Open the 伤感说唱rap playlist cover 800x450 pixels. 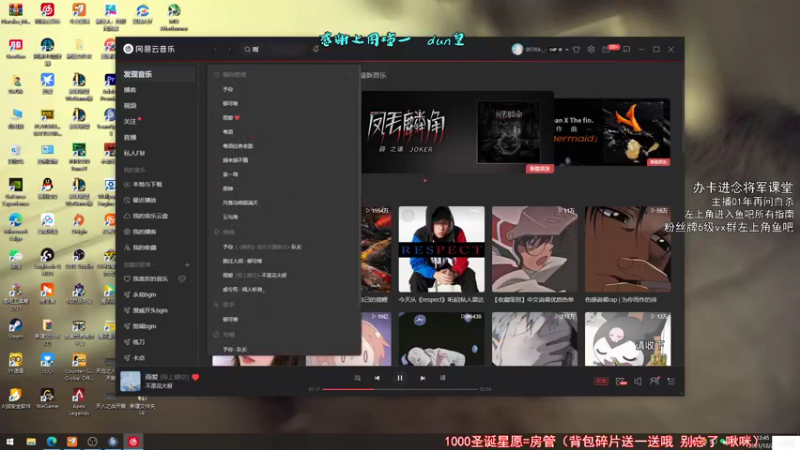point(628,249)
